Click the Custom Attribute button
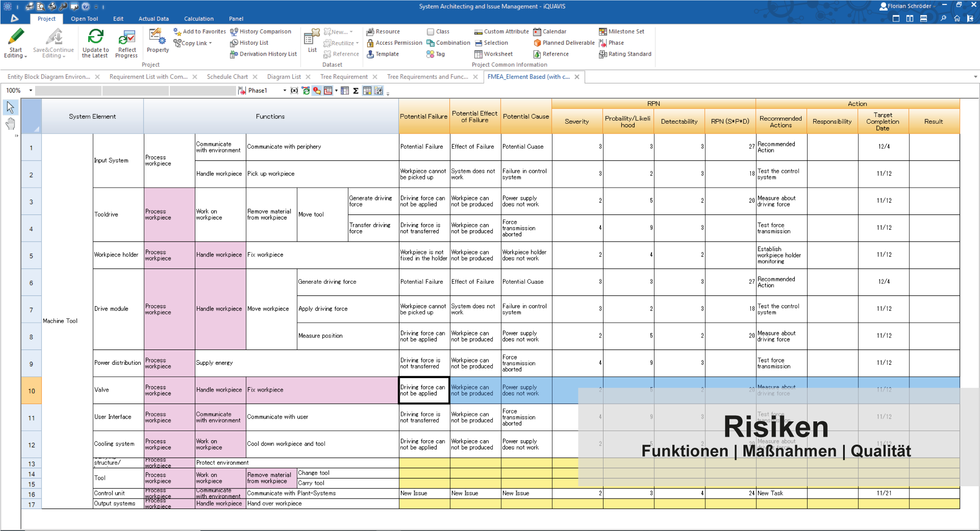This screenshot has height=531, width=980. click(502, 32)
